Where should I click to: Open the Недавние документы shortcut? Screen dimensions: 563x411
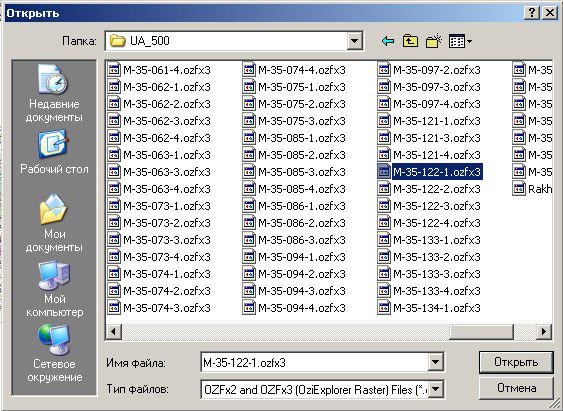tap(54, 94)
